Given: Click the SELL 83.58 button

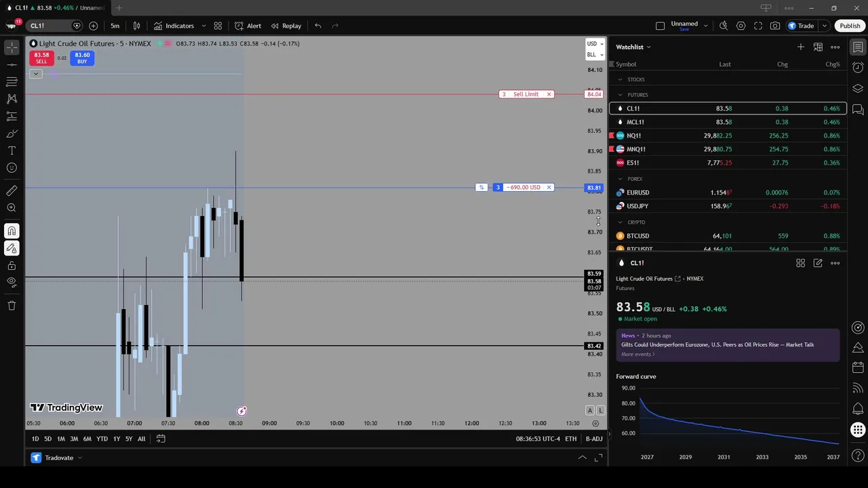Looking at the screenshot, I should [x=41, y=58].
